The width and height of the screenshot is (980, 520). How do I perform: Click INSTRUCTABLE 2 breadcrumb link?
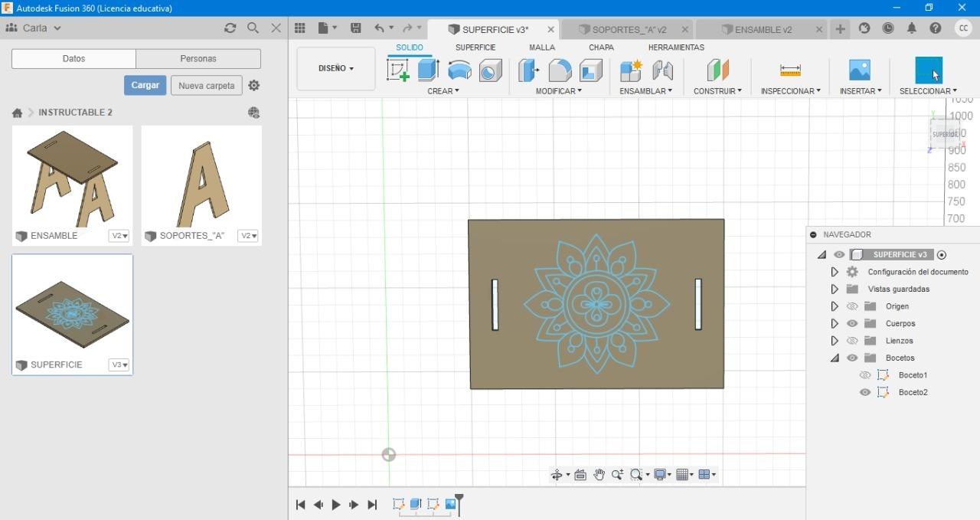click(75, 113)
